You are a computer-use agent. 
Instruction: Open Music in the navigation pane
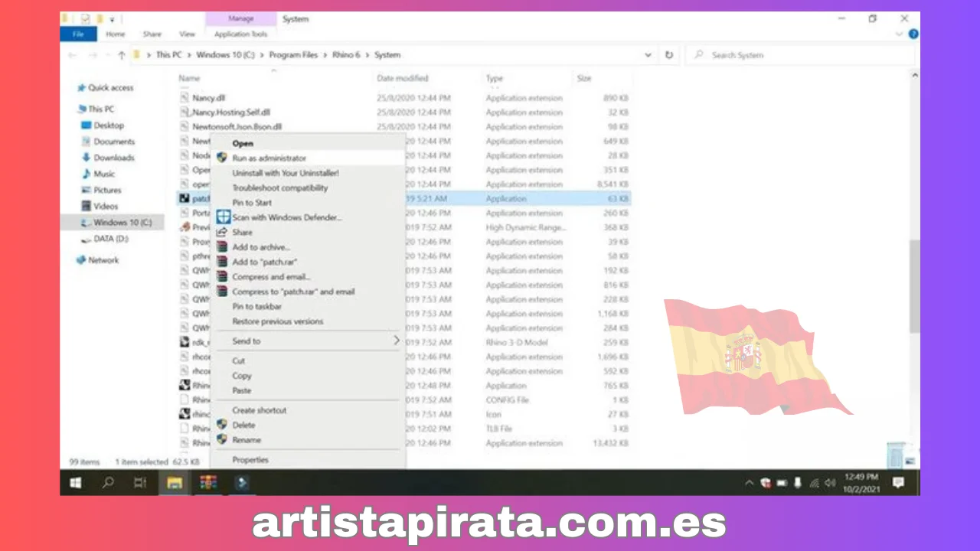point(104,174)
